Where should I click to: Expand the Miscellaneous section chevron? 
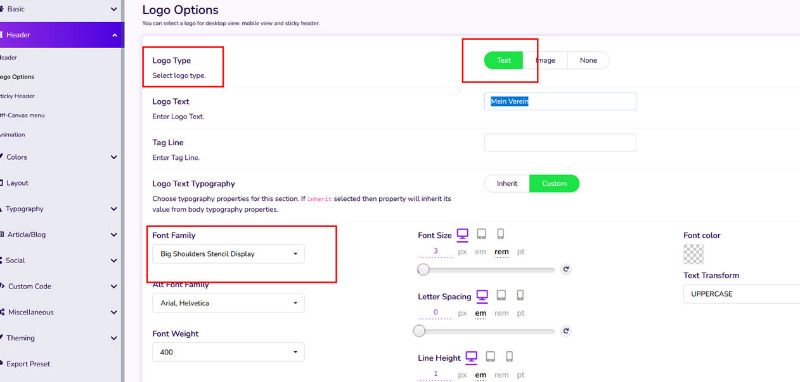click(114, 312)
